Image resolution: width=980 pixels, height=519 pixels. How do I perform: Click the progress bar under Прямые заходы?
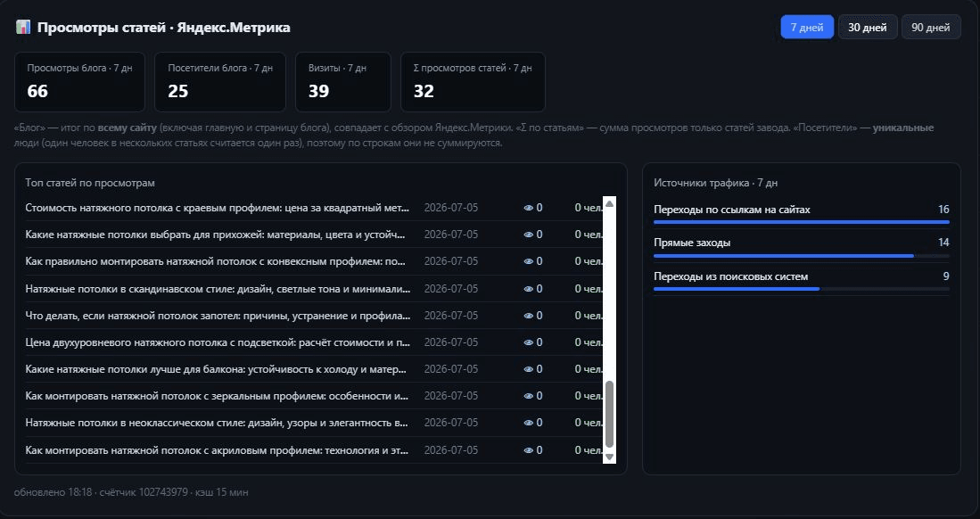[x=802, y=256]
